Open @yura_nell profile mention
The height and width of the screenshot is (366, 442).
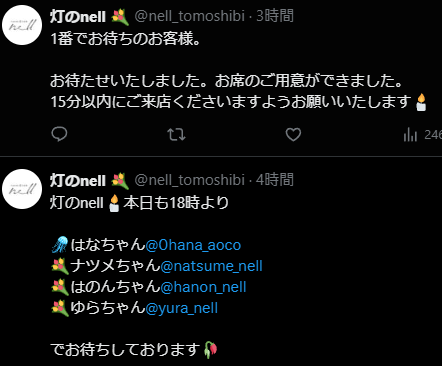tap(182, 308)
